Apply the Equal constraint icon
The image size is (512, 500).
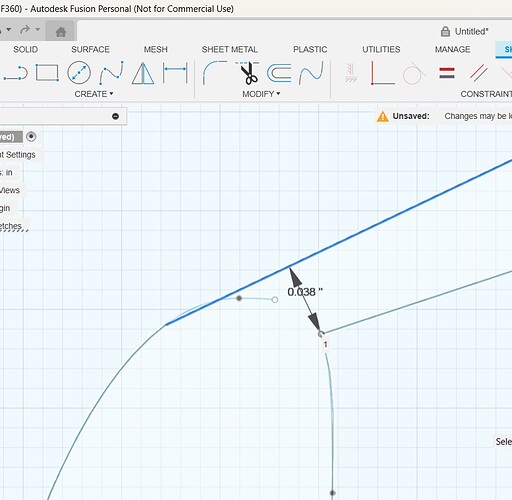tap(447, 73)
